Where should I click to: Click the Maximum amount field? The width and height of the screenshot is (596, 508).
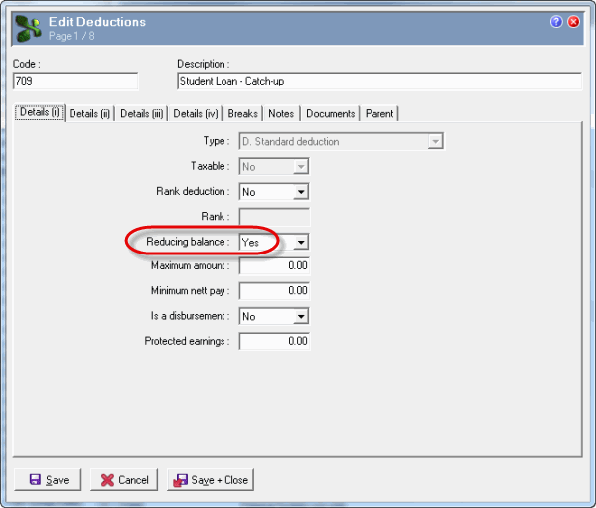point(274,265)
